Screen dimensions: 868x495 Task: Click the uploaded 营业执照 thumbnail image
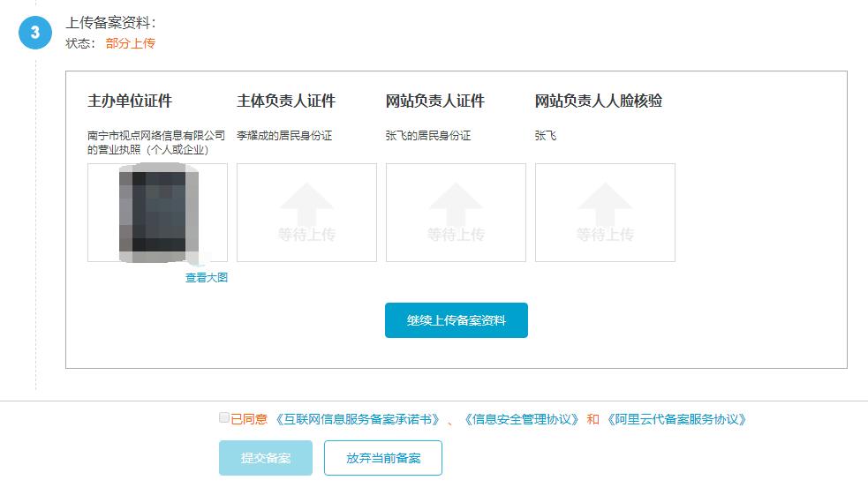point(158,213)
